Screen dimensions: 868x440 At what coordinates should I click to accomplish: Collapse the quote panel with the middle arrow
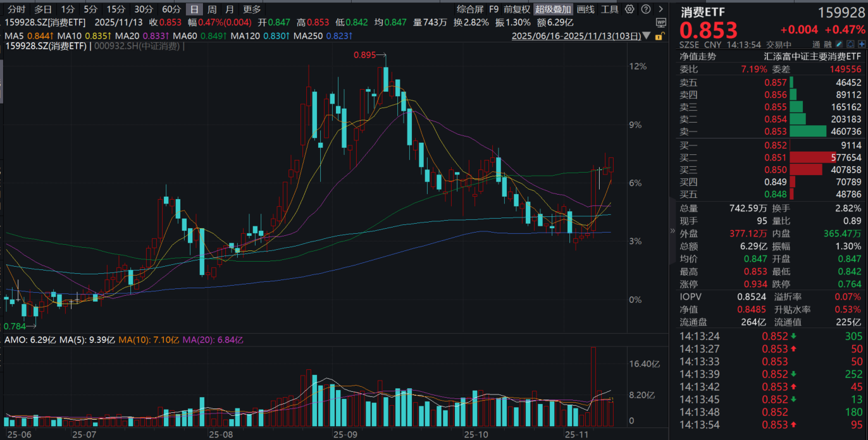coord(672,231)
